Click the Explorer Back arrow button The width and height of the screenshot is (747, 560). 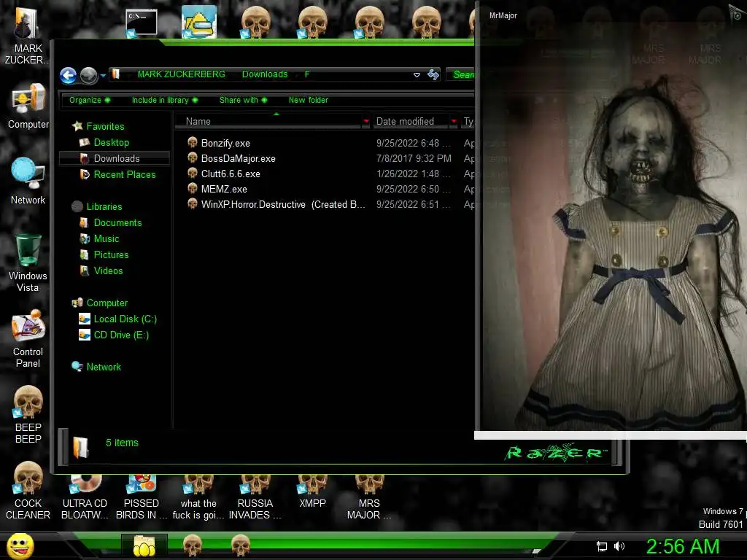tap(68, 75)
